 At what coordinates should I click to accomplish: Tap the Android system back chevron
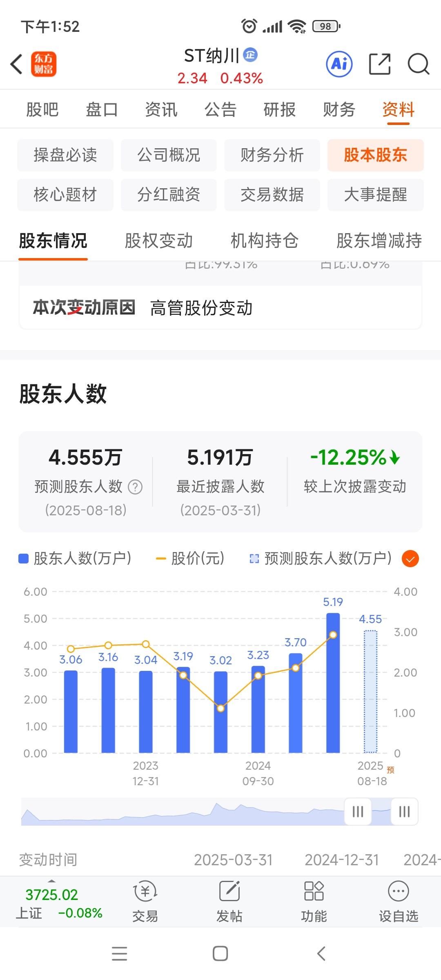click(321, 953)
